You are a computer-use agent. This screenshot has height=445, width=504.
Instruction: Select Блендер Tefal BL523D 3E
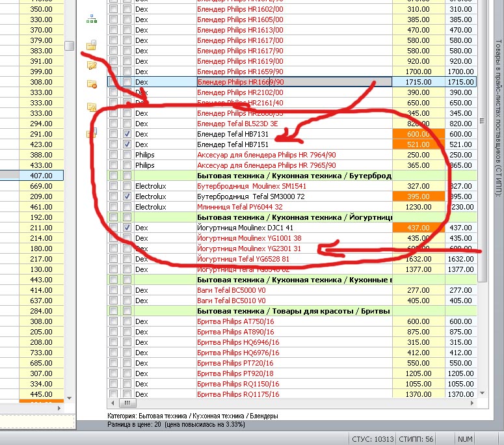(x=237, y=124)
